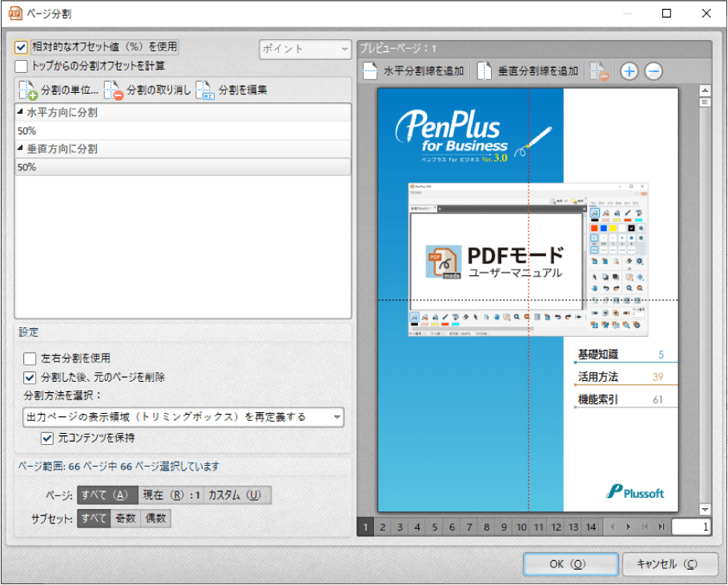Open the 分割方法 trimming box dropdown
The width and height of the screenshot is (728, 585).
point(183,417)
